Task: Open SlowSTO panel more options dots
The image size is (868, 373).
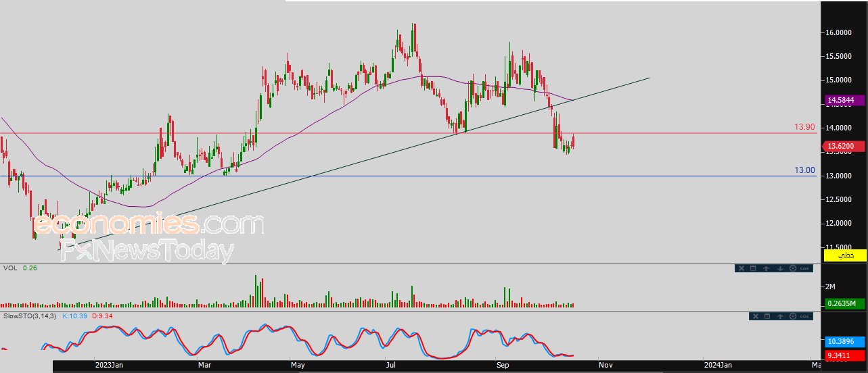Action: pos(804,316)
